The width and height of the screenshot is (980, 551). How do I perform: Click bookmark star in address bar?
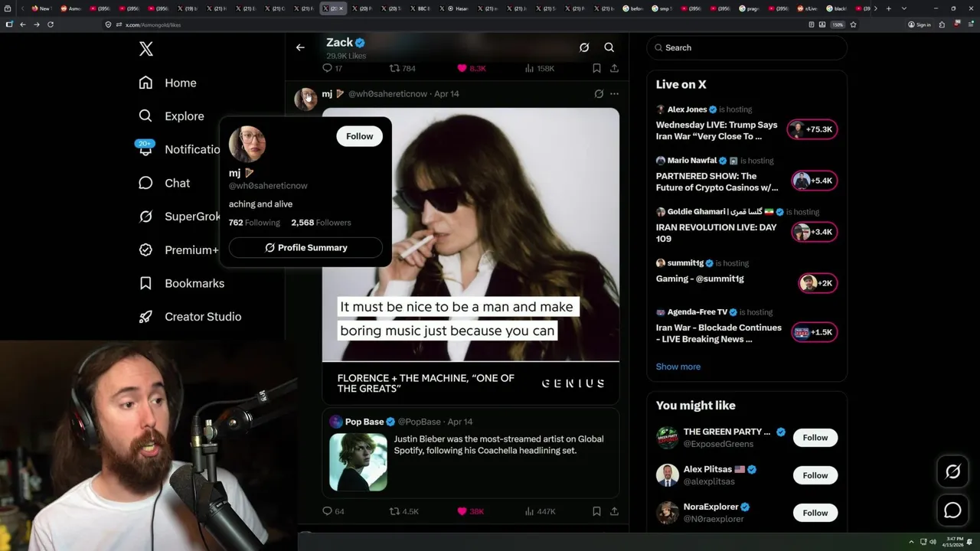point(853,24)
